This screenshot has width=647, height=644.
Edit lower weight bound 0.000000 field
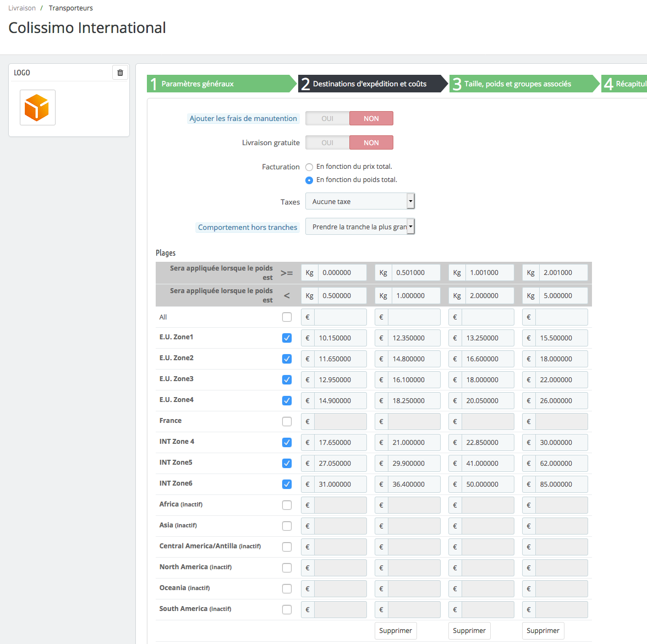(342, 273)
